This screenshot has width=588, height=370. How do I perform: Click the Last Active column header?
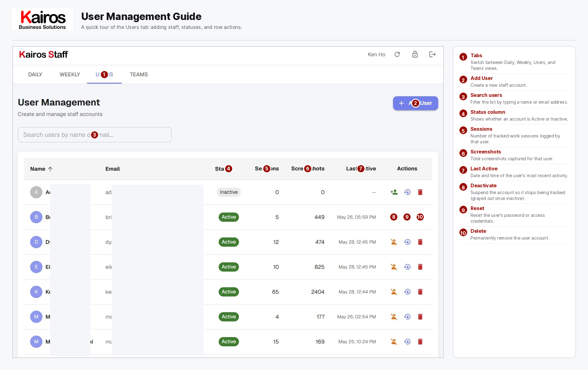pyautogui.click(x=361, y=169)
